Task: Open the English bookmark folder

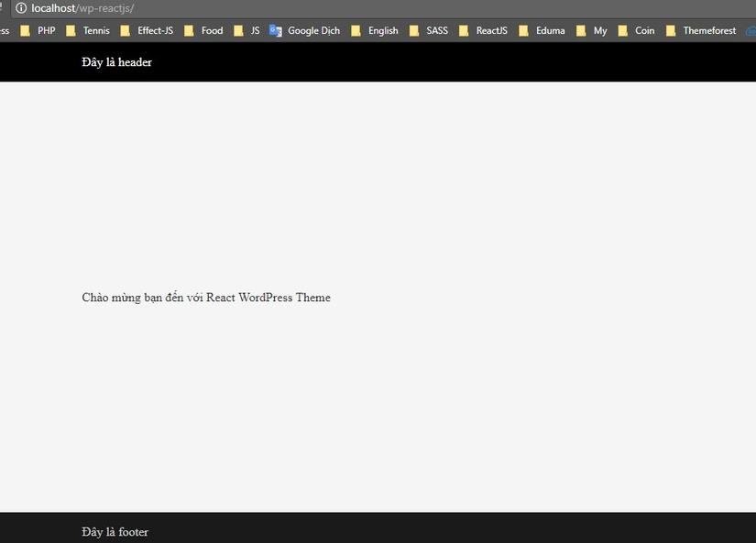Action: click(375, 30)
